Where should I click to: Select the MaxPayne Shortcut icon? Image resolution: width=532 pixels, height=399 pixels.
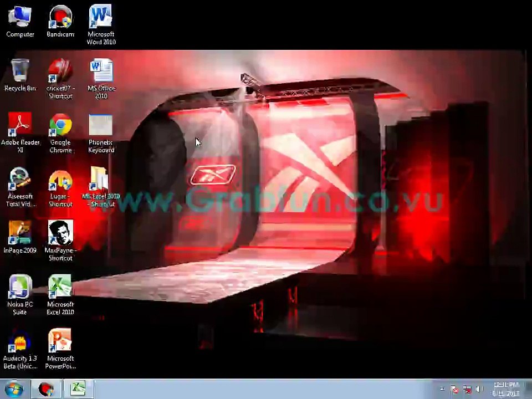click(60, 241)
